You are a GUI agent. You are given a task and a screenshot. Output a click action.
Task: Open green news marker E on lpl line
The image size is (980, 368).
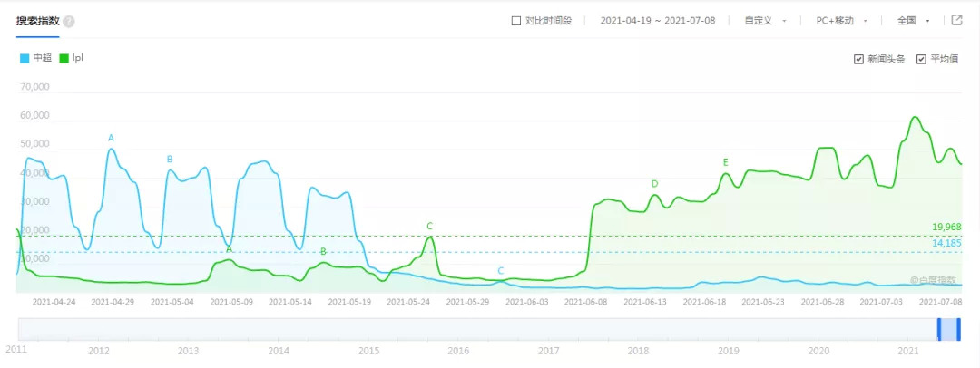pos(726,162)
